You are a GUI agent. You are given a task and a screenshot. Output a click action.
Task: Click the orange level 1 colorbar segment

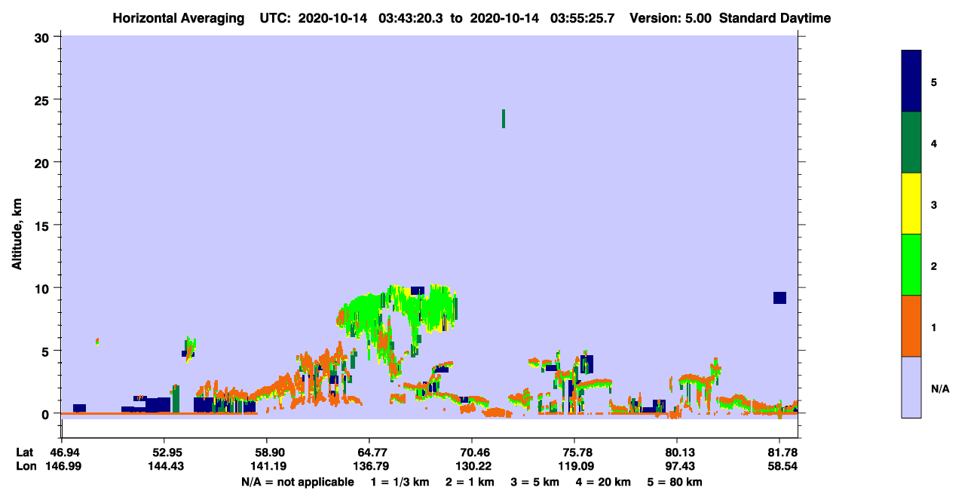tap(911, 326)
